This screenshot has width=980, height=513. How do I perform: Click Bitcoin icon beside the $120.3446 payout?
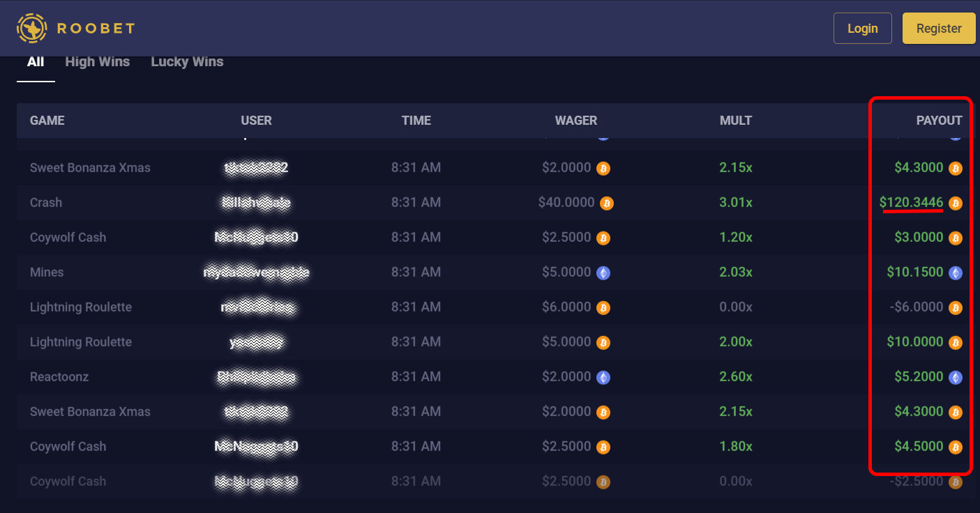(x=956, y=203)
